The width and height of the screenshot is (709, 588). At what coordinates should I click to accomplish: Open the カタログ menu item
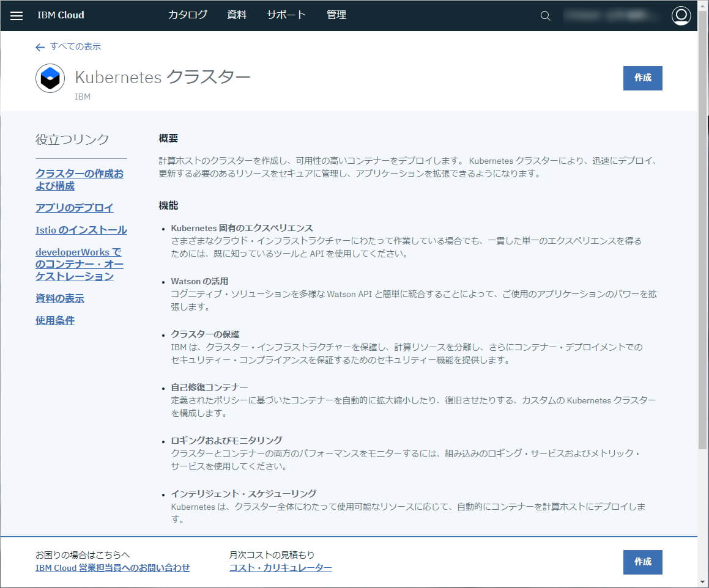point(188,15)
